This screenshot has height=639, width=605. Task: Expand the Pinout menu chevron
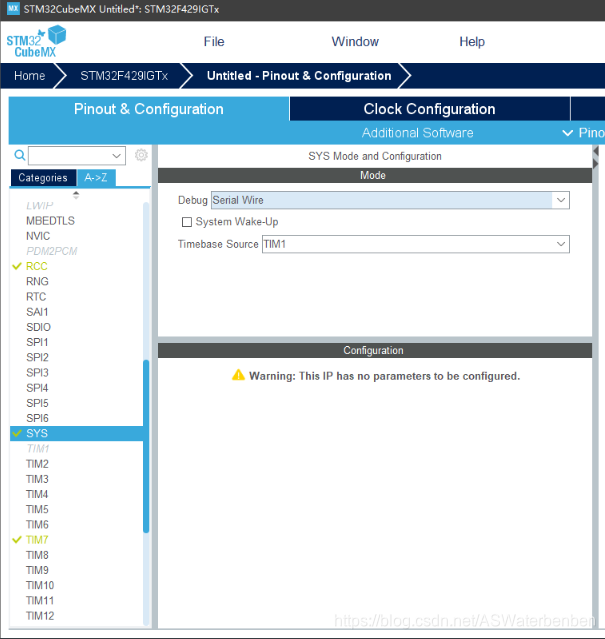[567, 133]
